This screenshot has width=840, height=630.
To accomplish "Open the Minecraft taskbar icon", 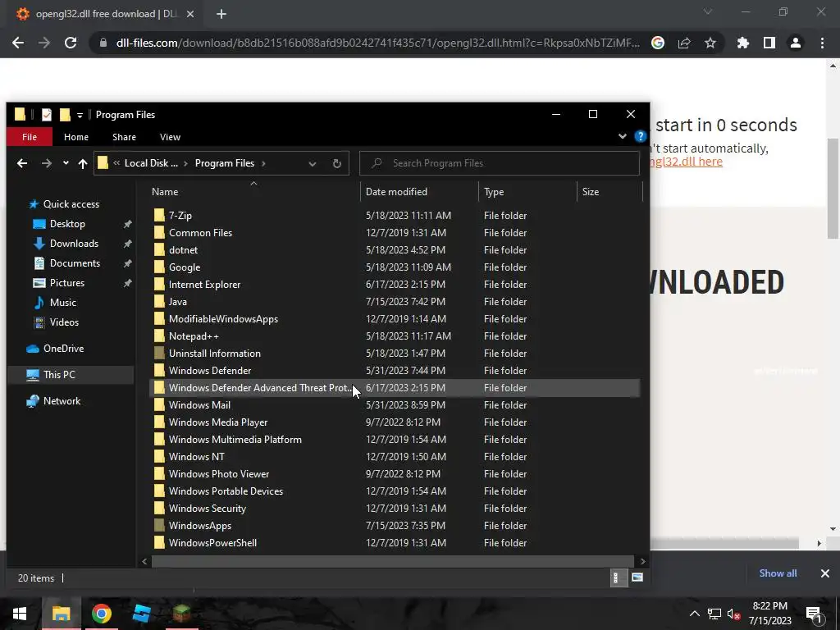I will [181, 614].
